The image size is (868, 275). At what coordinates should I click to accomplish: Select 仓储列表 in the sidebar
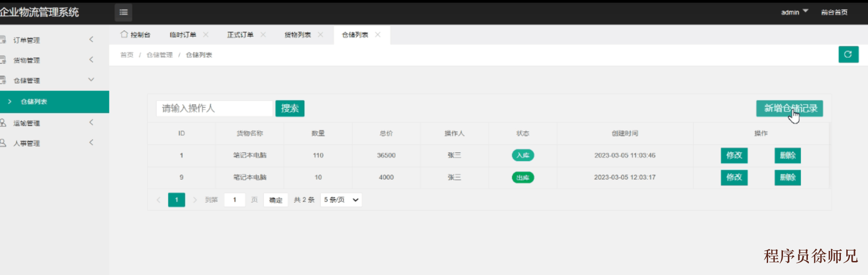pos(54,102)
